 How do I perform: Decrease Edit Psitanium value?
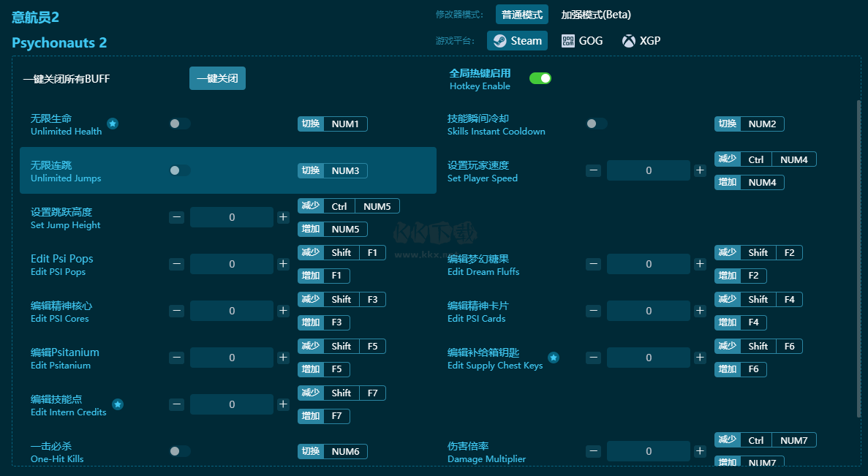coord(176,358)
